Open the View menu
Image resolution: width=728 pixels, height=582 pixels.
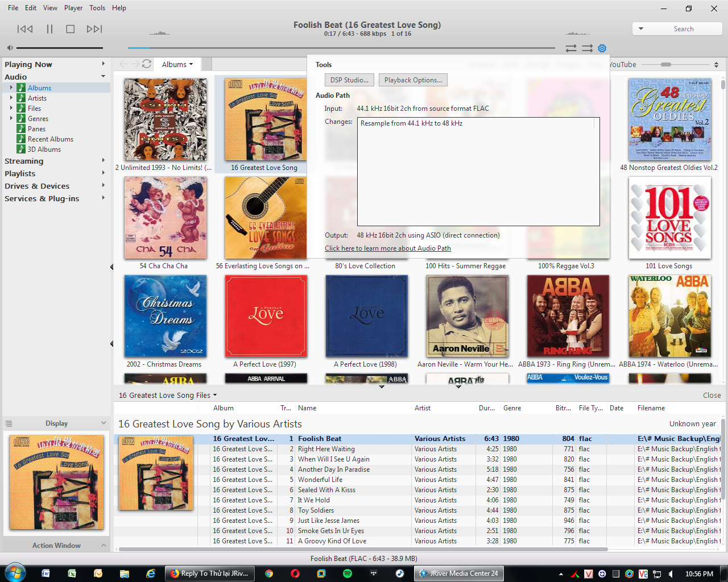coord(50,8)
